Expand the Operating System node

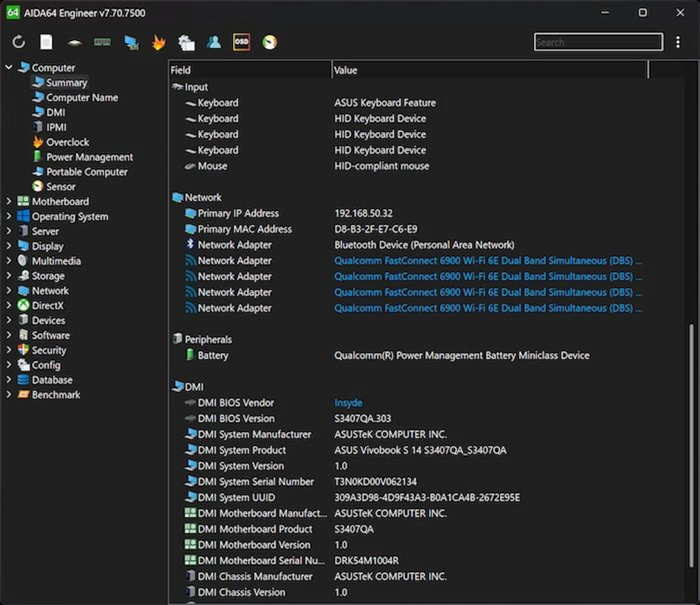click(9, 216)
